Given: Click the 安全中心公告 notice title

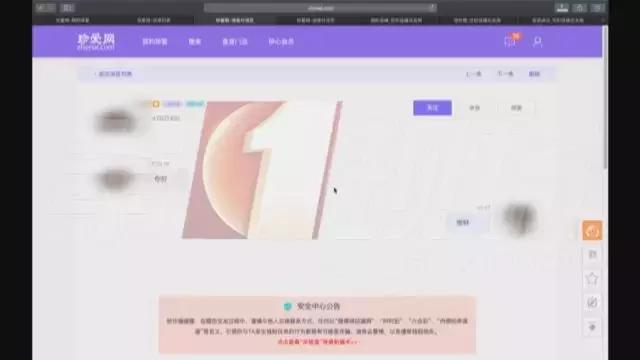Looking at the screenshot, I should [x=318, y=307].
